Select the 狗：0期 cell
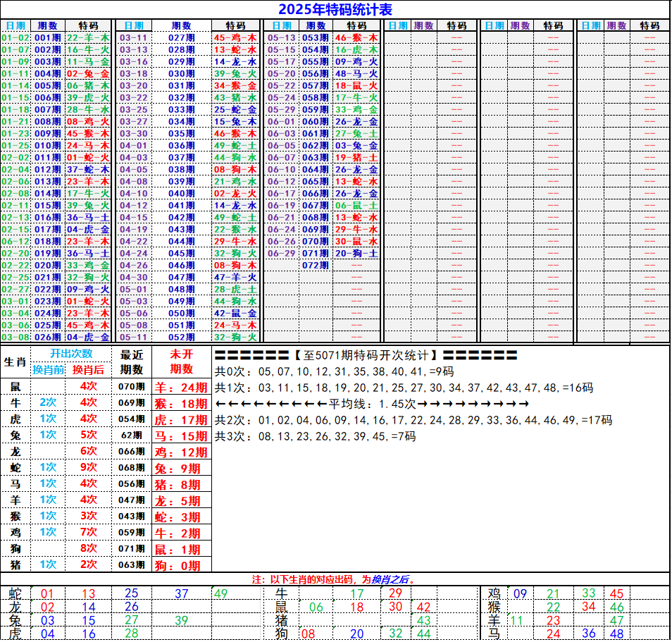 (182, 565)
